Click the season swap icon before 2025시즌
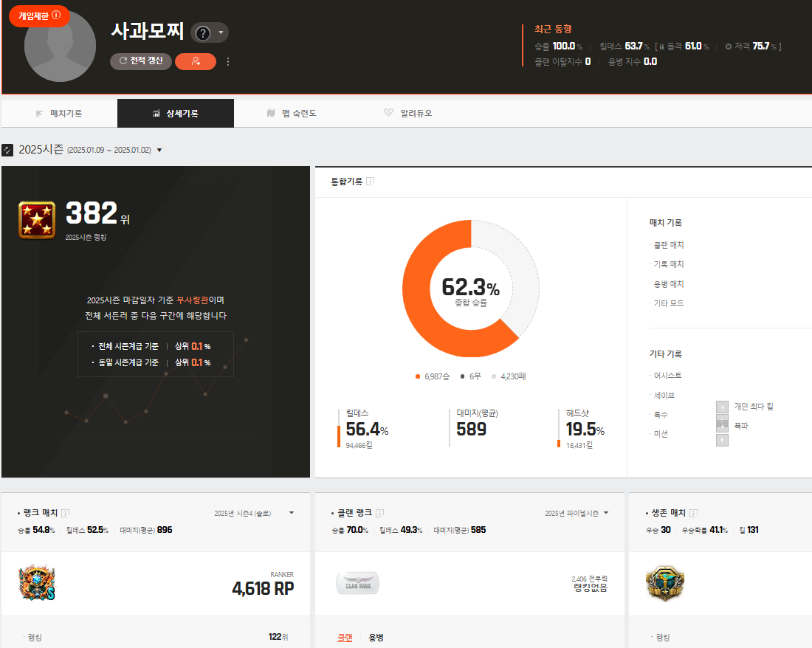The image size is (812, 648). [8, 150]
